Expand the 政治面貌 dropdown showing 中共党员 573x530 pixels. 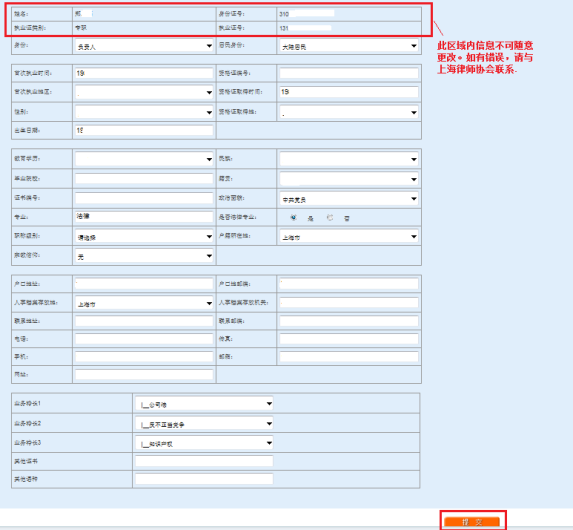pos(349,199)
